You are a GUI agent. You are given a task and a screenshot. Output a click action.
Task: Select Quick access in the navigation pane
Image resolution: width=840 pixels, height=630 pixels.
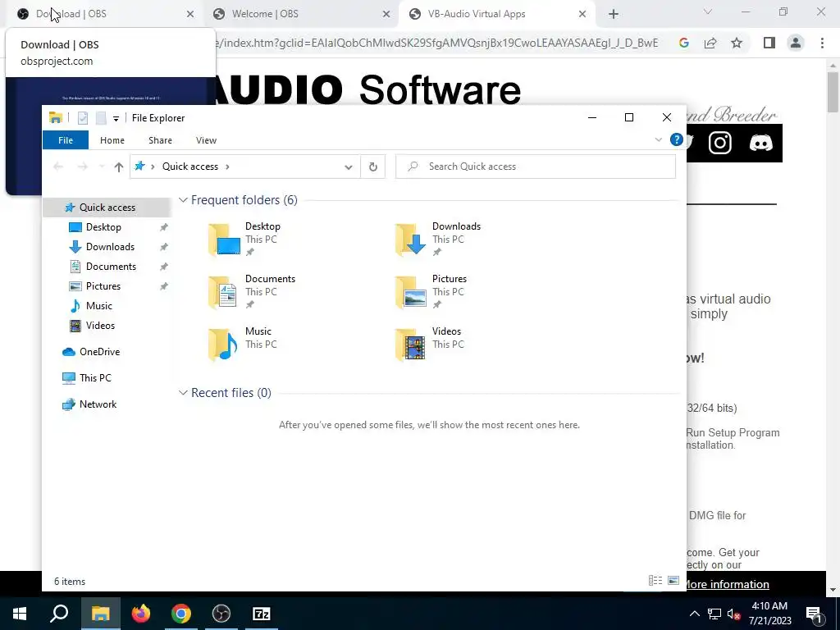(x=107, y=208)
